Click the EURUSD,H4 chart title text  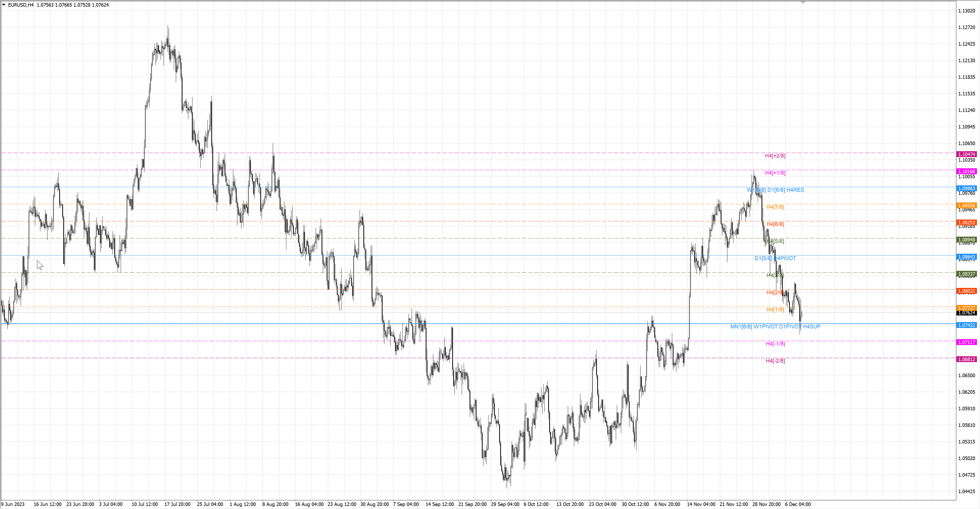coord(21,5)
